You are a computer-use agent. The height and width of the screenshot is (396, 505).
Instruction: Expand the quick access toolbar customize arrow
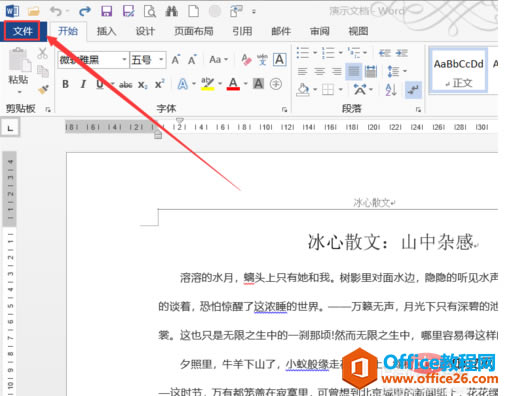click(x=254, y=12)
